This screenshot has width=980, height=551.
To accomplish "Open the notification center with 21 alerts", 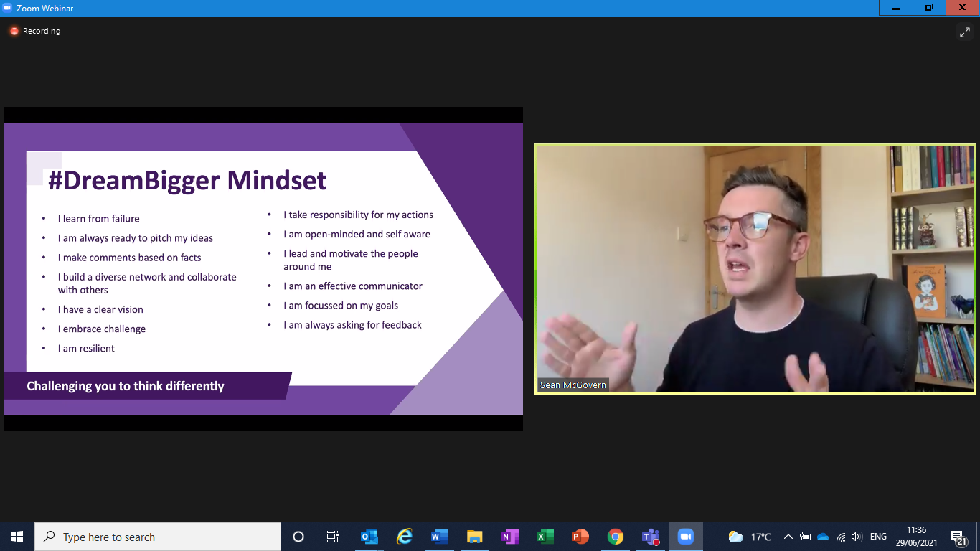I will (958, 537).
